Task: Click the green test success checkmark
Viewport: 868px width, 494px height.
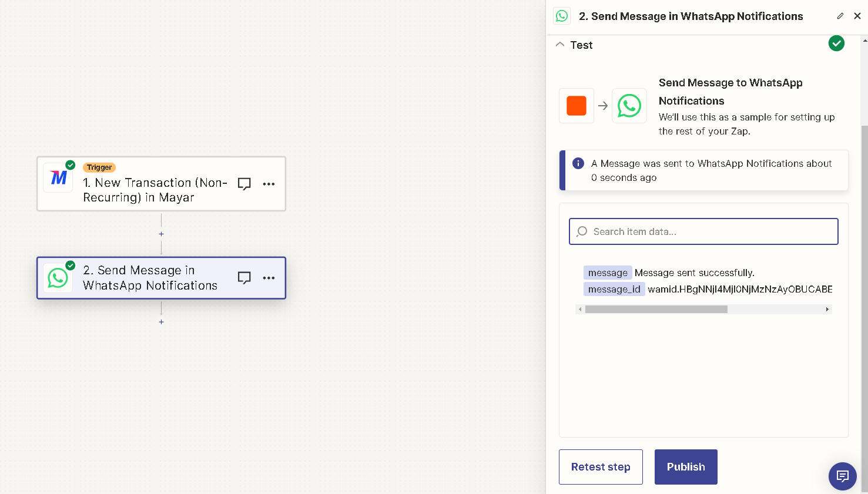Action: point(836,43)
